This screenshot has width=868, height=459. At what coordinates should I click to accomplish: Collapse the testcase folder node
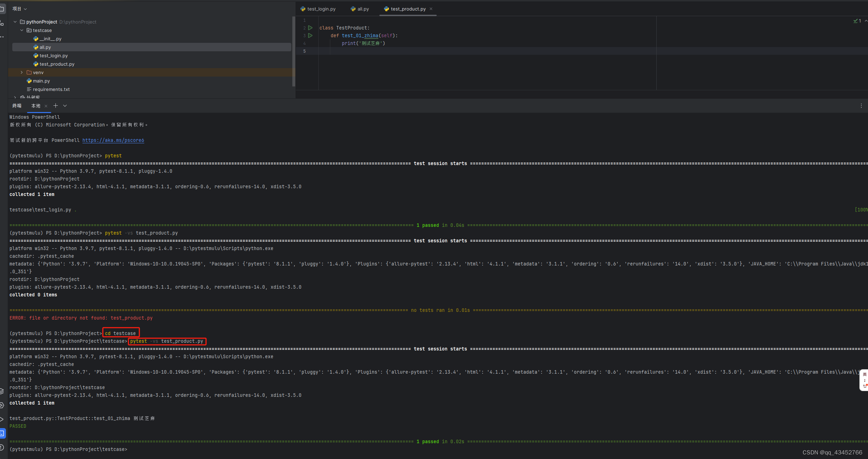[x=22, y=31]
